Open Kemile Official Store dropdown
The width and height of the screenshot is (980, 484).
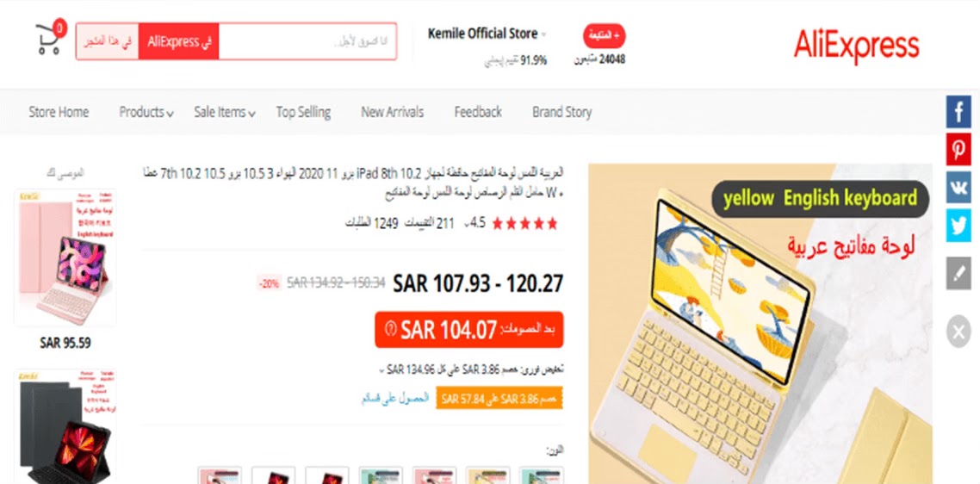point(487,34)
